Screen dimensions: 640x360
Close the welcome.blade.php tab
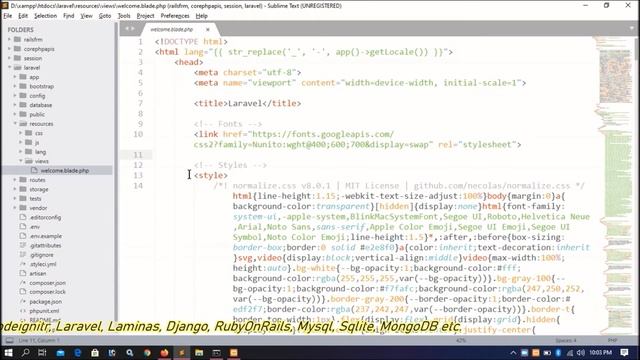pyautogui.click(x=208, y=29)
